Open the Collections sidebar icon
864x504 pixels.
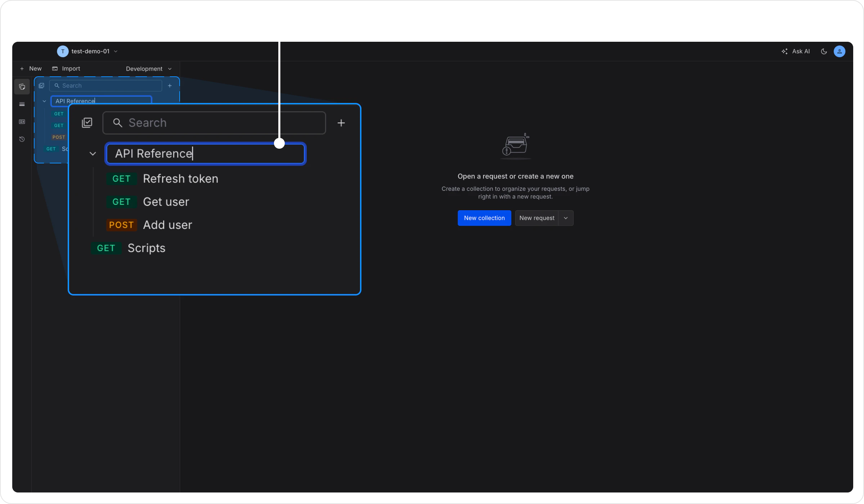pos(22,87)
